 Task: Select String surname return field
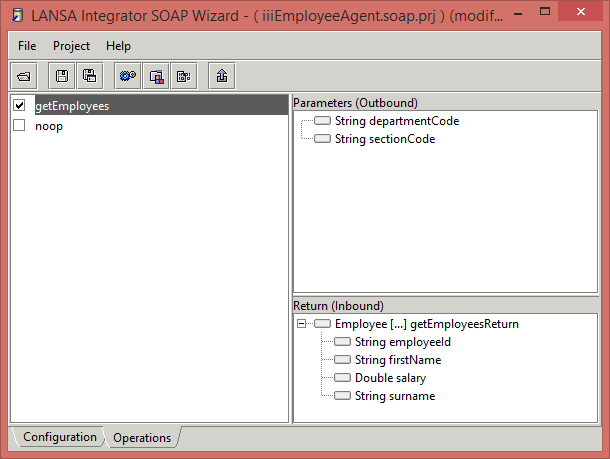pos(395,396)
